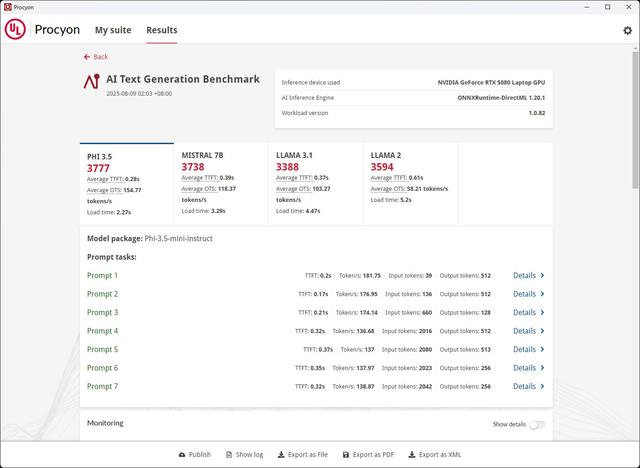This screenshot has height=468, width=640.
Task: Expand Prompt 5 details chevron
Action: (x=542, y=349)
